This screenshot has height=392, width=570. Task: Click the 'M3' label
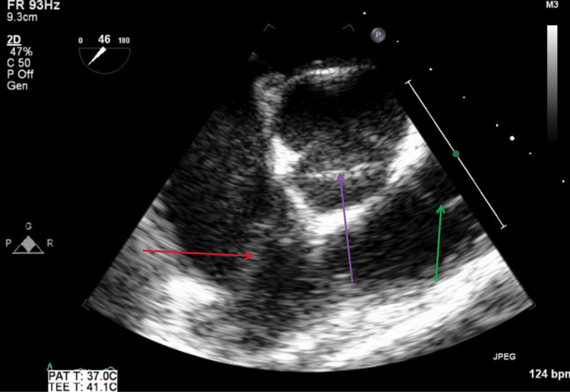[x=552, y=5]
